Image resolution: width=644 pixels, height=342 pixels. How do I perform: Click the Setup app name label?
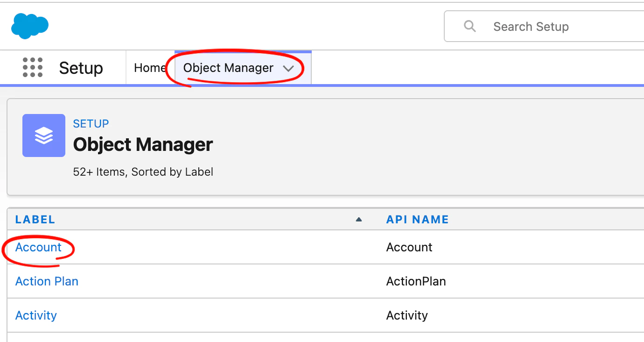coord(81,68)
